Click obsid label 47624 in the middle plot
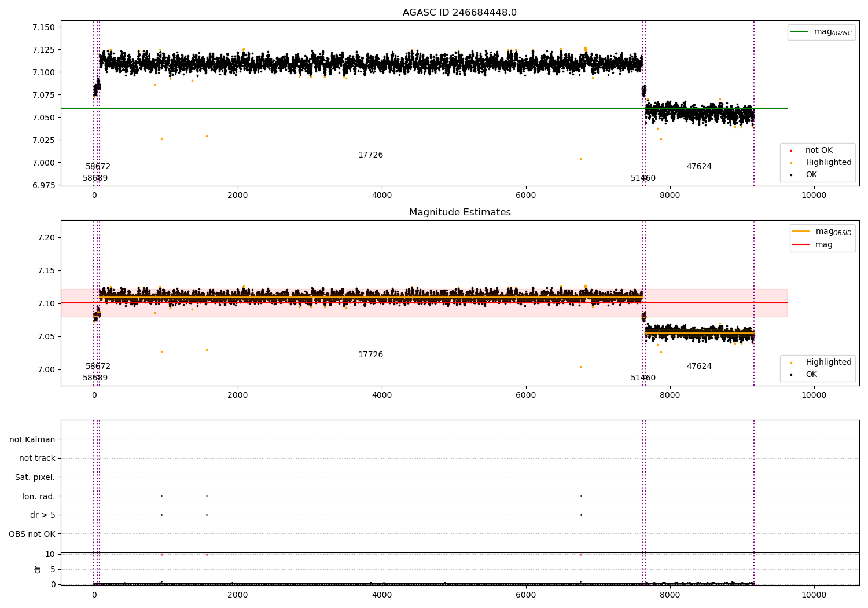Image resolution: width=868 pixels, height=608 pixels. [699, 367]
